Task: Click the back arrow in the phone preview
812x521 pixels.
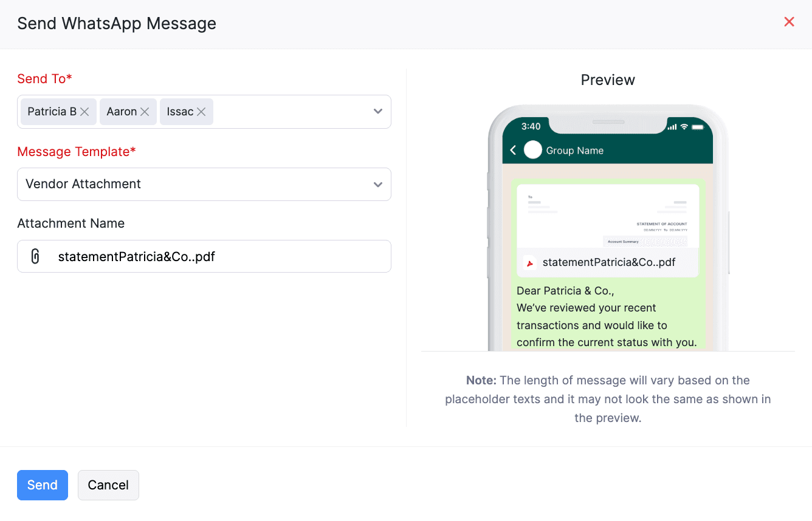Action: 512,150
